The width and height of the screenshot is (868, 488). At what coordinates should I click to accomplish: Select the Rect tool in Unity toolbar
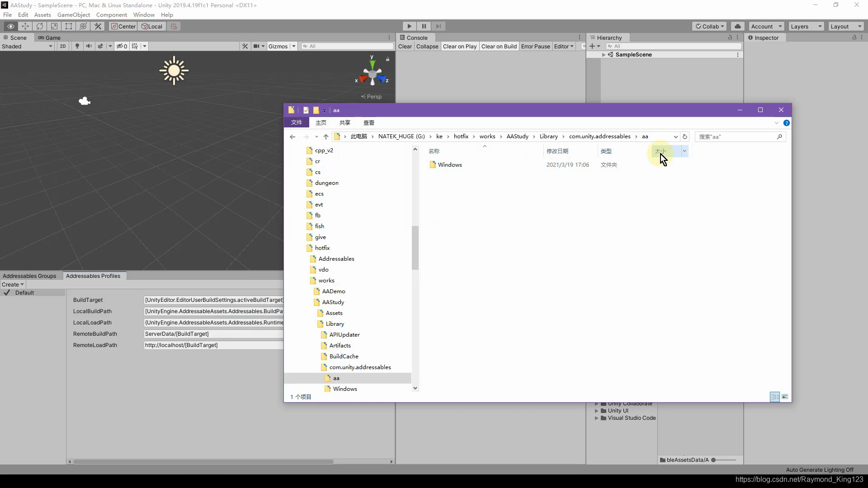tap(69, 26)
